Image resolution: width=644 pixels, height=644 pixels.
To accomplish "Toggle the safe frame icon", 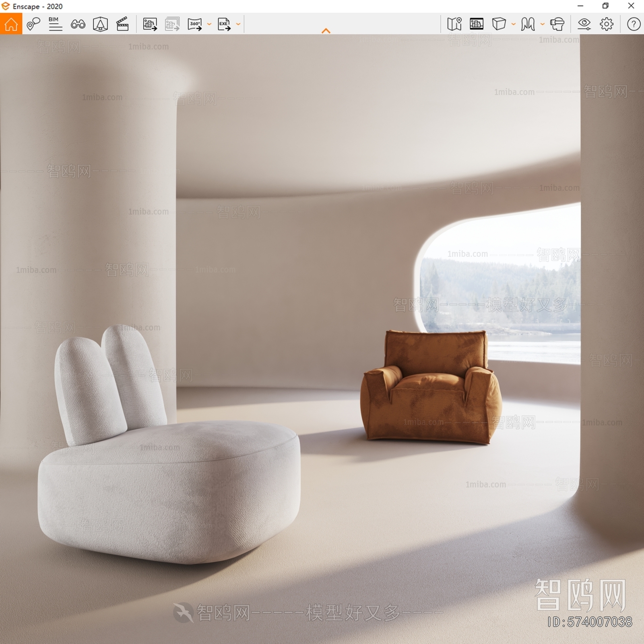I will (100, 24).
